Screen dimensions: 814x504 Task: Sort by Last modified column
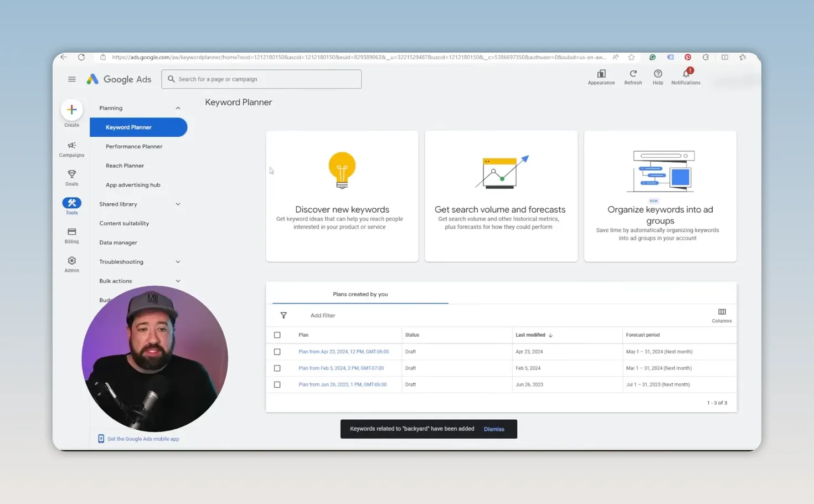pos(534,335)
